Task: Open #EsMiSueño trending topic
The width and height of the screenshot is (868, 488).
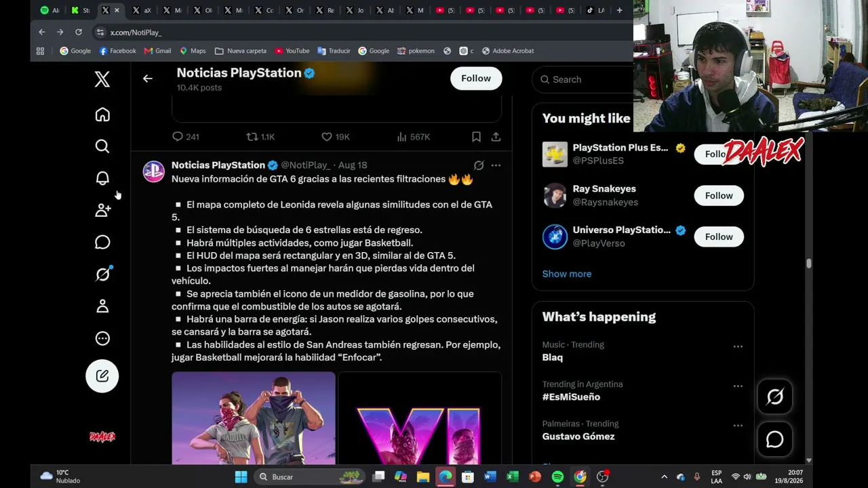Action: click(x=571, y=397)
